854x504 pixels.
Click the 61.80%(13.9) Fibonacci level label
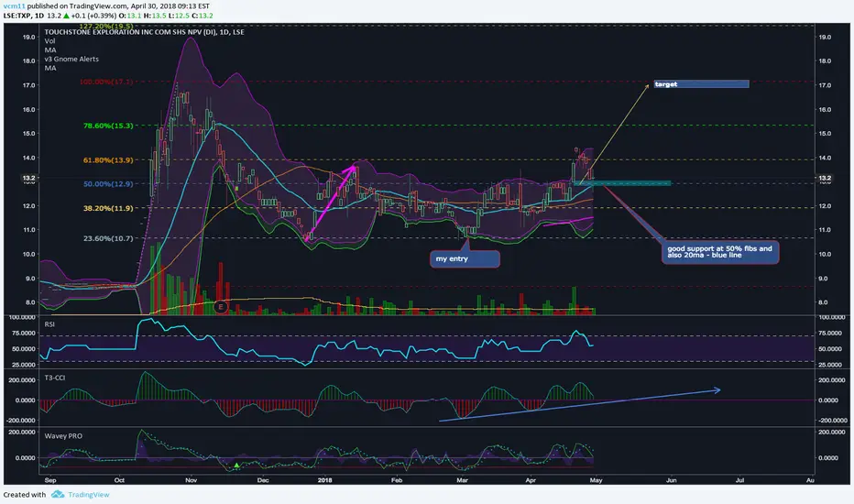pos(108,160)
